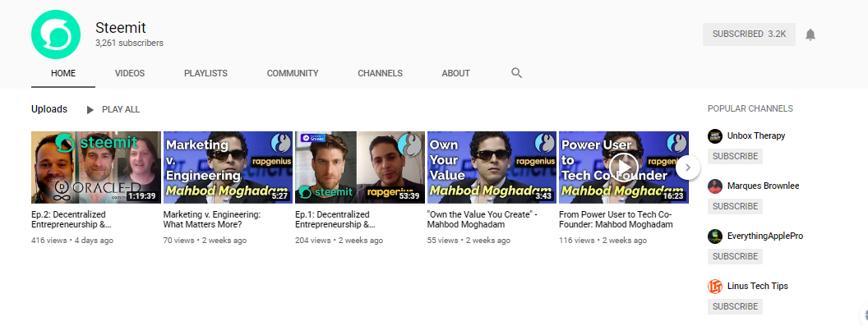Open the Playlists tab
This screenshot has height=326, width=868.
click(205, 73)
